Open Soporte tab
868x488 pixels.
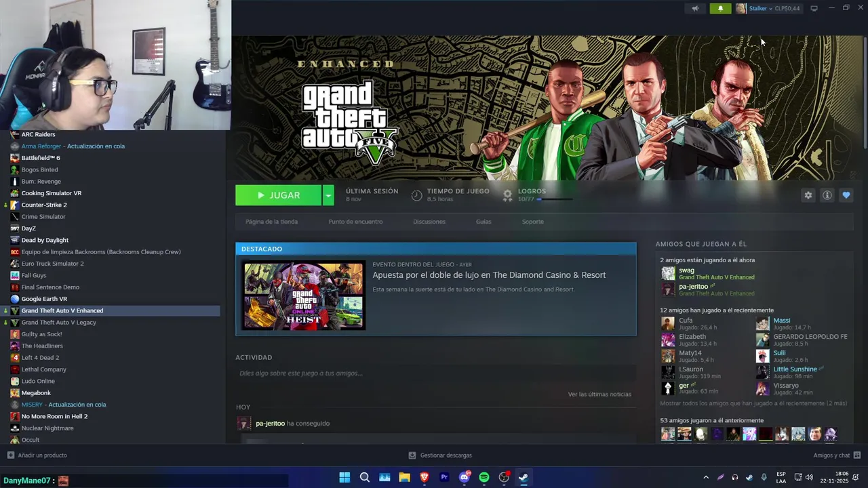point(533,222)
